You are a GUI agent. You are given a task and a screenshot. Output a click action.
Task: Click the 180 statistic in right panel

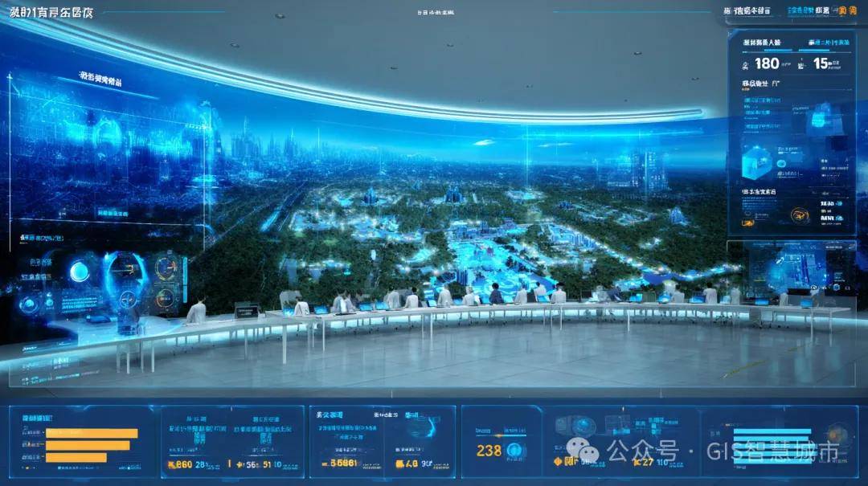[767, 63]
